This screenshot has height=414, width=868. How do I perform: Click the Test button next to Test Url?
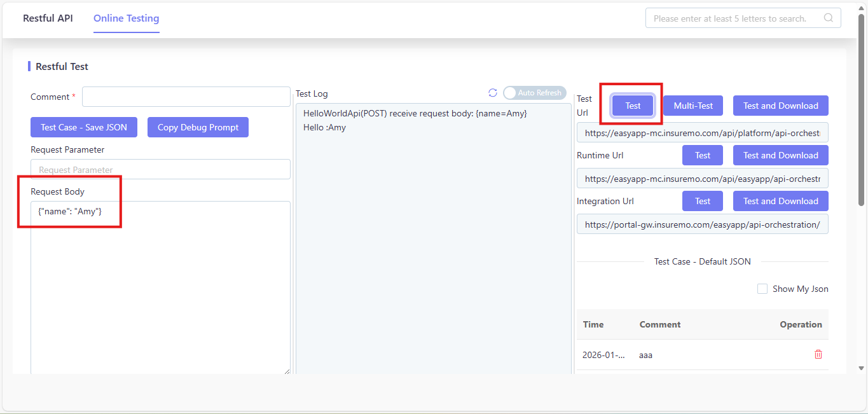click(633, 106)
